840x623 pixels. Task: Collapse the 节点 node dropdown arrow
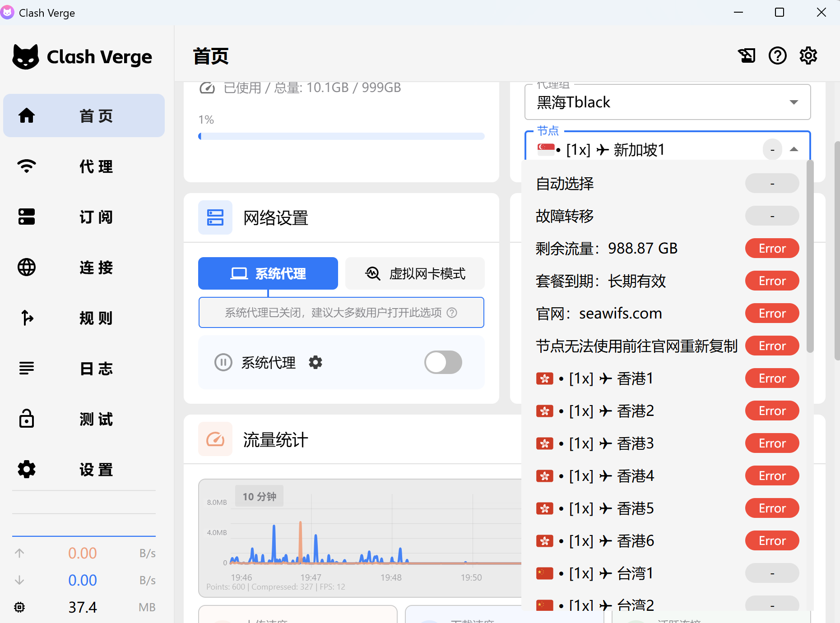pyautogui.click(x=794, y=149)
